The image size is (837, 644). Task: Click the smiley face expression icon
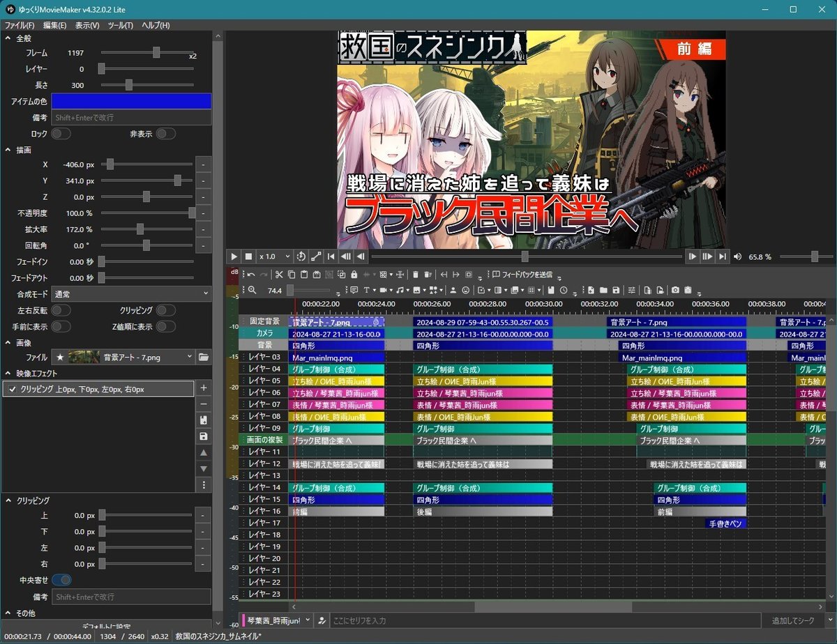click(x=465, y=290)
